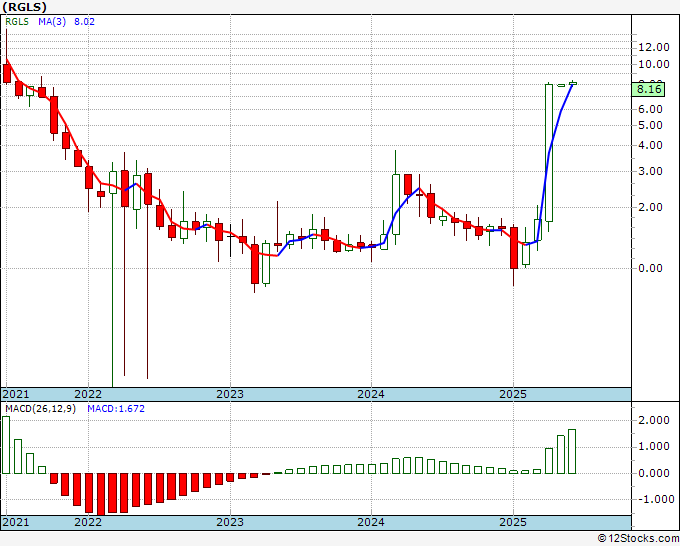Click 2021 on the MACD timeline
Screen dimensions: 680x546
[x=16, y=522]
